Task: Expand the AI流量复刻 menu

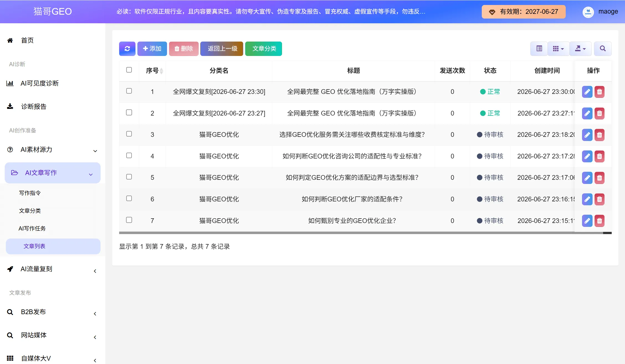Action: (x=53, y=269)
